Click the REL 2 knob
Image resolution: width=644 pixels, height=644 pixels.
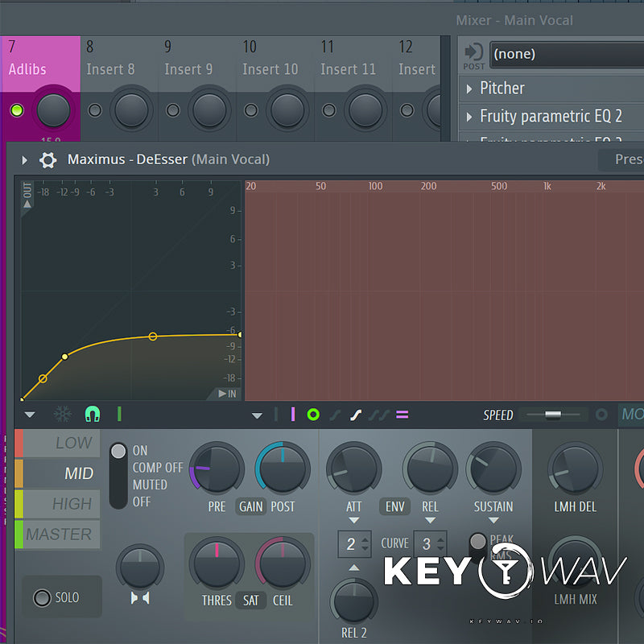click(353, 602)
